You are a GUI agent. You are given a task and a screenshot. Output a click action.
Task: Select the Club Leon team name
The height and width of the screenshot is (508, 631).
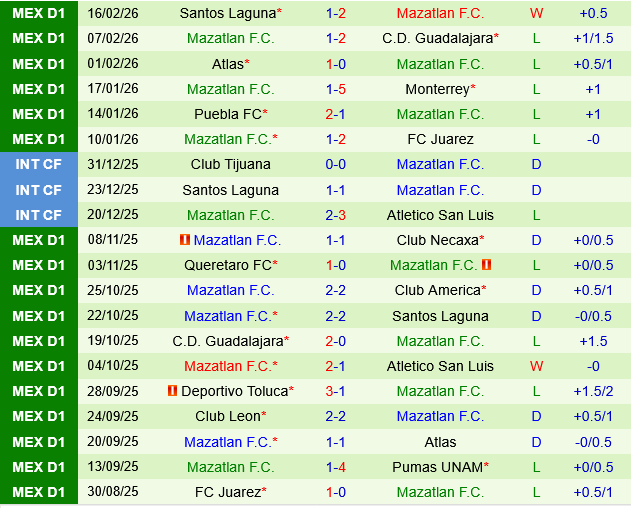coord(227,416)
